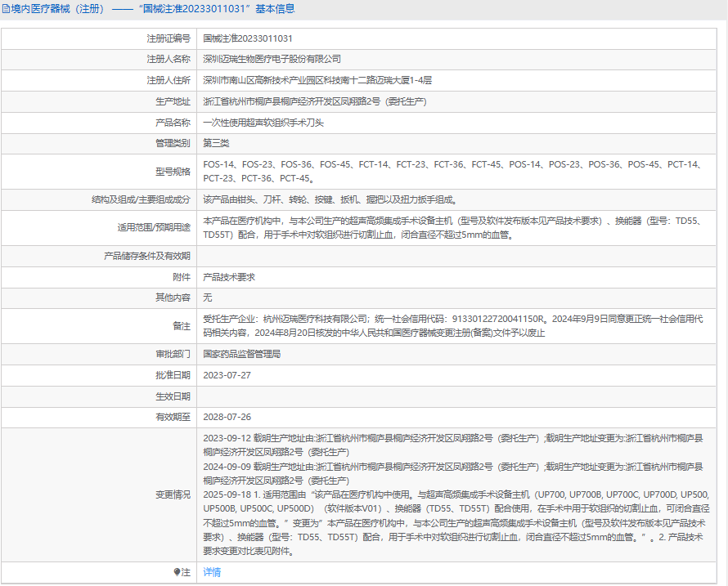Image resolution: width=728 pixels, height=586 pixels.
Task: Click approval date 2023-07-27
Action: (x=227, y=375)
